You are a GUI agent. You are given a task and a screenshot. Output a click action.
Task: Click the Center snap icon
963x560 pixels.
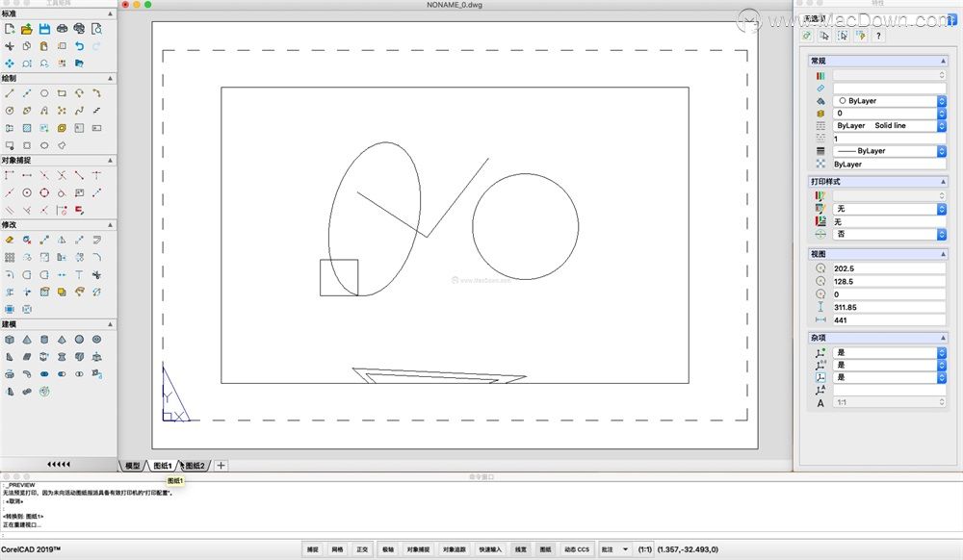(x=26, y=192)
